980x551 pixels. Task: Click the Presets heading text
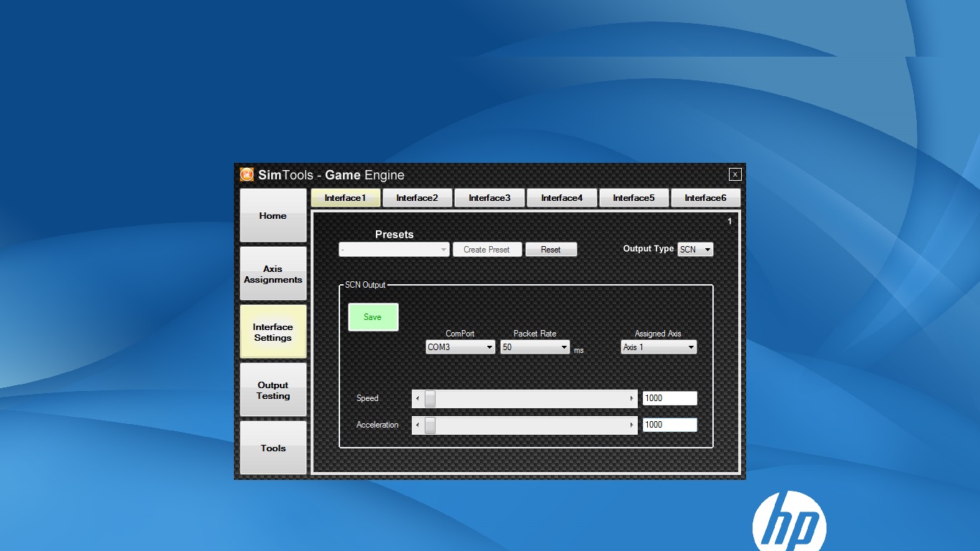(x=395, y=235)
